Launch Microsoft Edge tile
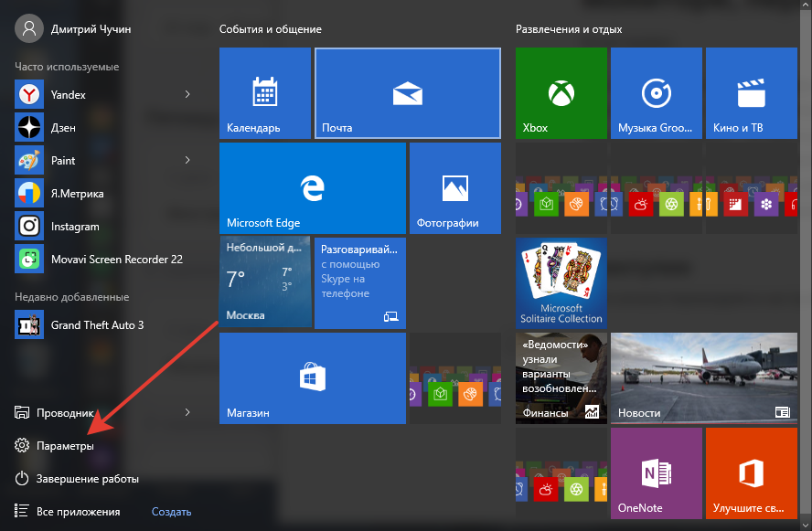 pos(313,188)
